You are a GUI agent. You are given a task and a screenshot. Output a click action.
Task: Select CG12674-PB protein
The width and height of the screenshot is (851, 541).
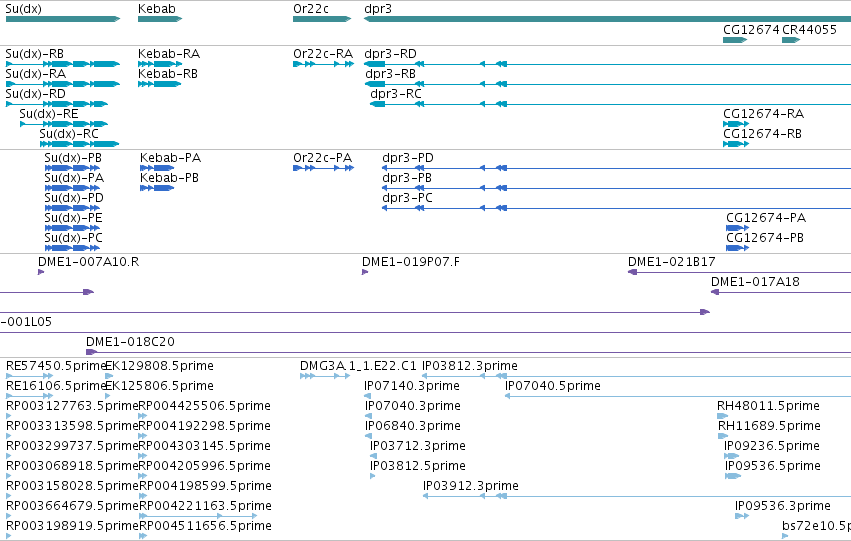click(x=738, y=249)
